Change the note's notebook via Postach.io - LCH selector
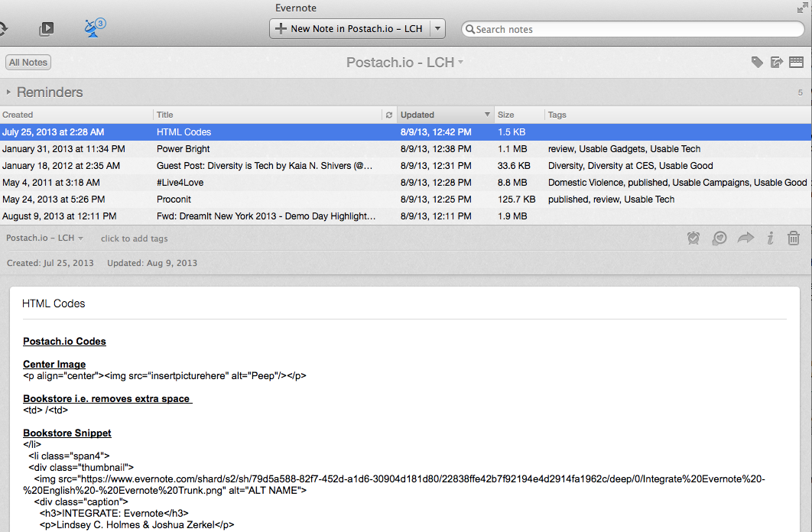 click(x=44, y=238)
